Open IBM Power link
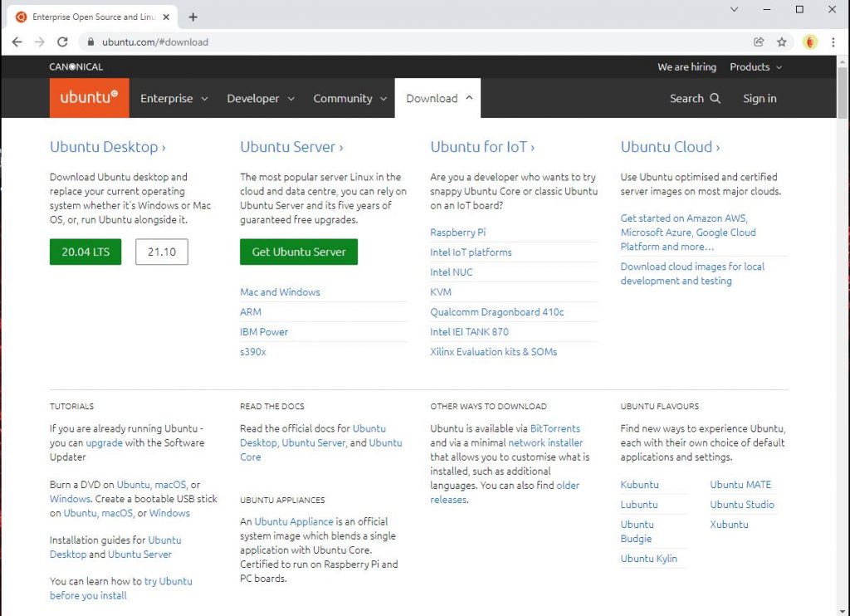 tap(264, 332)
